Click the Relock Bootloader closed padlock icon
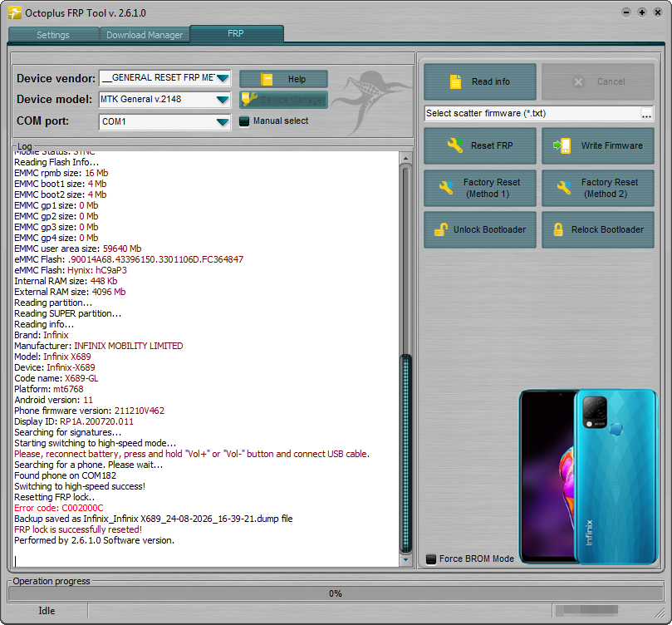Image resolution: width=672 pixels, height=625 pixels. (x=558, y=229)
